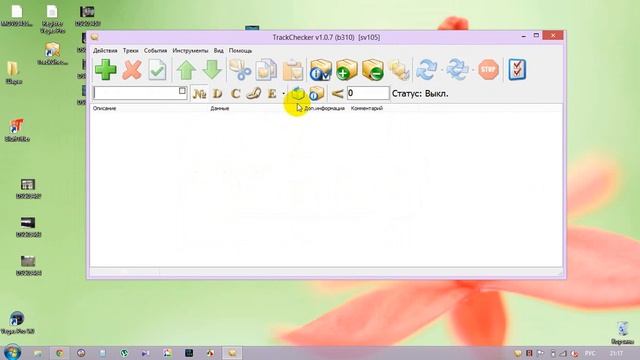640x360 pixels.
Task: Click the system tray clock
Action: coord(616,353)
